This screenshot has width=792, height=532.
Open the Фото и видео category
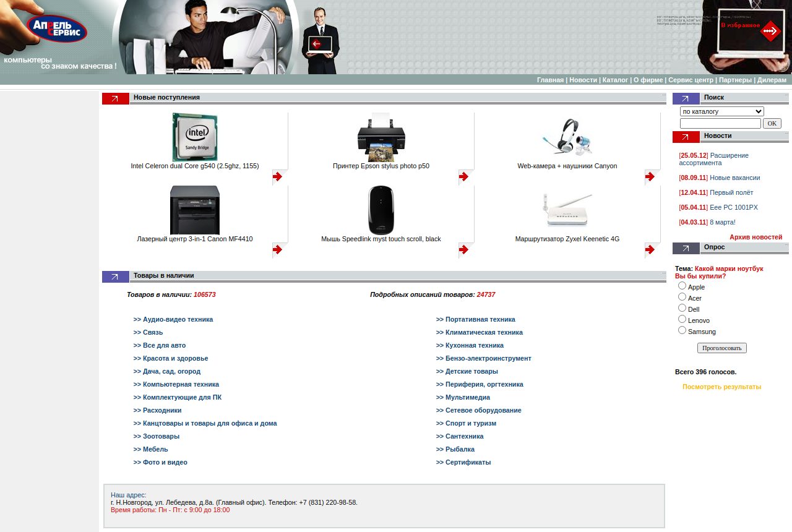160,462
